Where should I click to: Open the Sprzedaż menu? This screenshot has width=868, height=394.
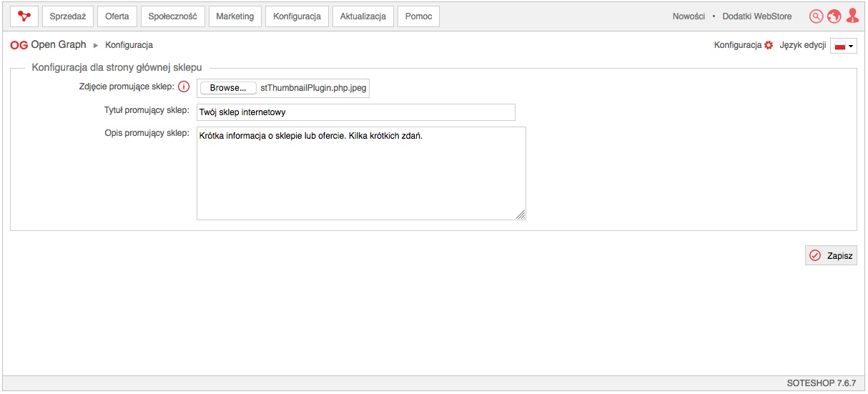68,16
